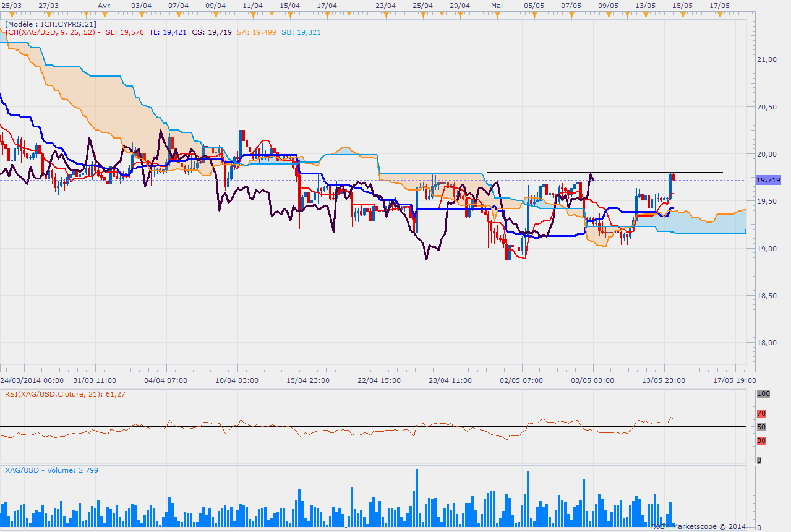Click the 21,00 price axis label
The height and width of the screenshot is (532, 791).
766,59
